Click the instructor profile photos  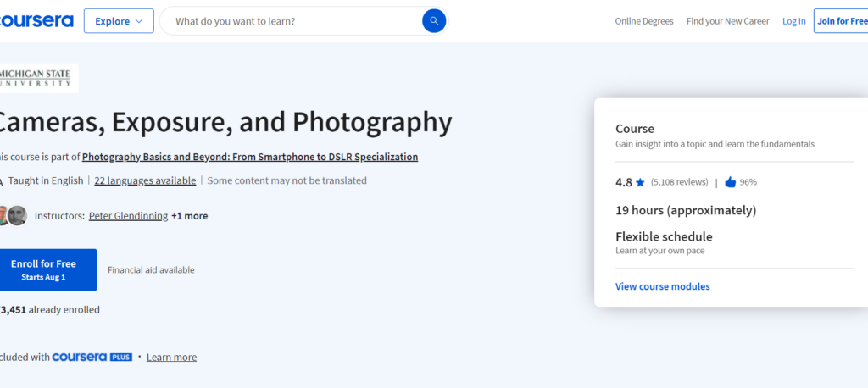tap(14, 215)
